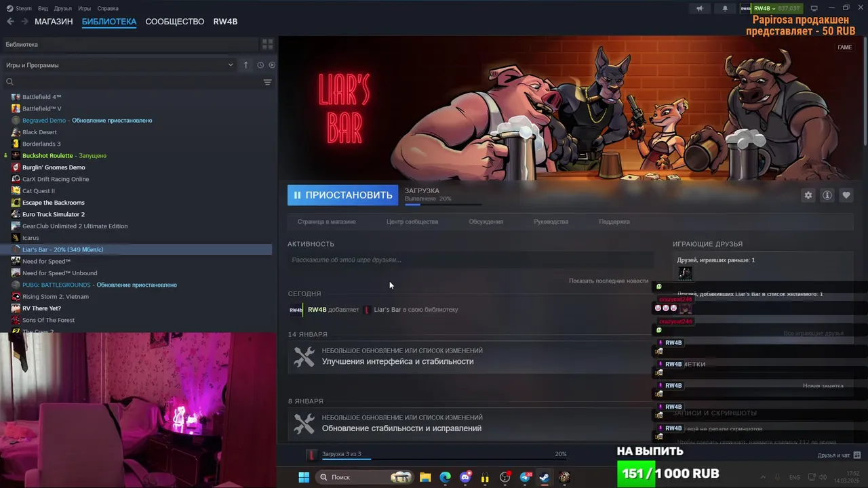Select Burglin' Gnomes Demo entry
The width and height of the screenshot is (868, 488).
54,167
